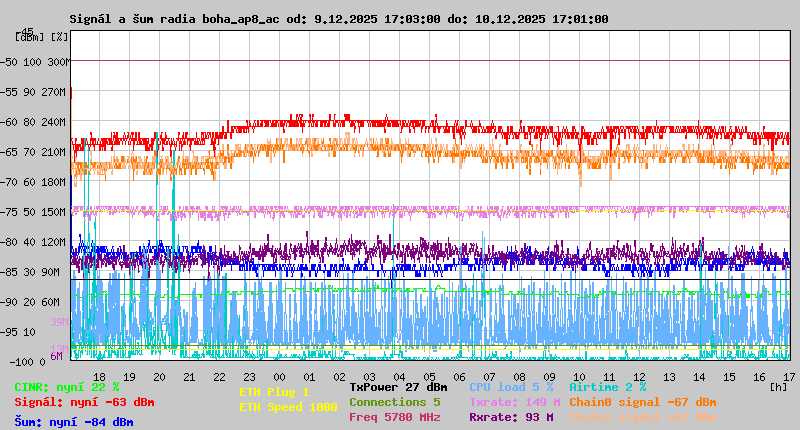Click the final '17' hour label on x-axis
The width and height of the screenshot is (800, 430).
click(789, 377)
